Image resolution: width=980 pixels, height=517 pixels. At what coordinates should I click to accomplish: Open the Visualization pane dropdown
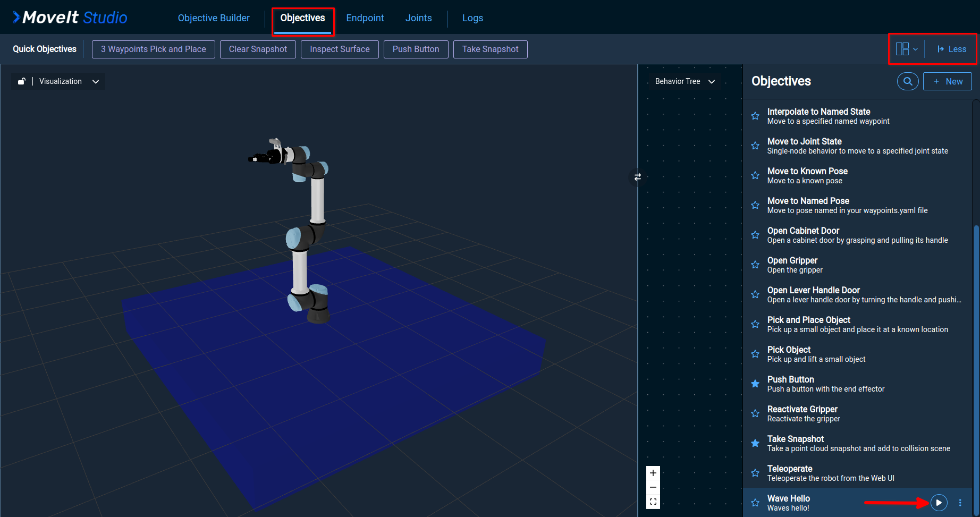[x=69, y=81]
